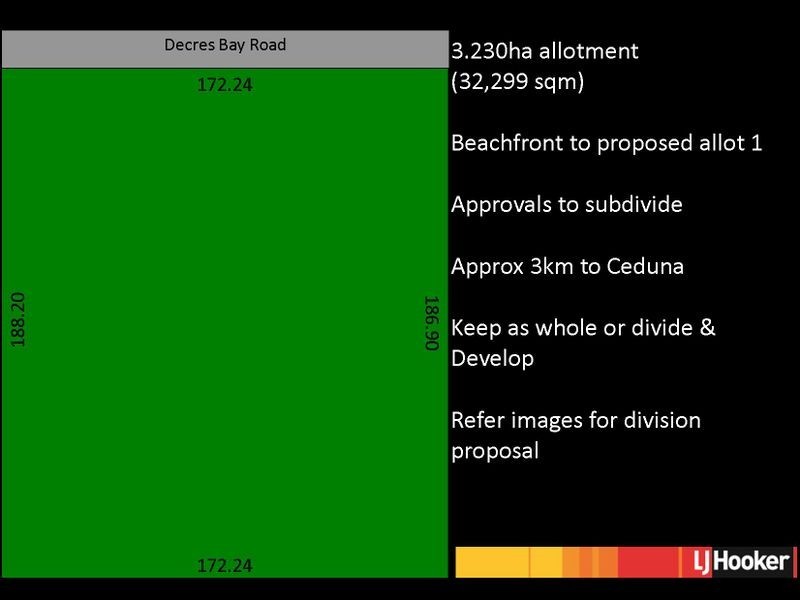Click "Approx 3km to Ceduna" text
This screenshot has width=800, height=600.
point(567,266)
